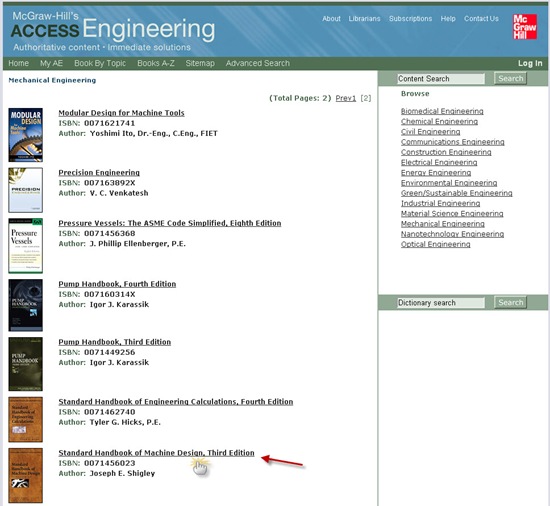Browse Optical Engineering category
Image resolution: width=550 pixels, height=506 pixels.
pyautogui.click(x=435, y=244)
